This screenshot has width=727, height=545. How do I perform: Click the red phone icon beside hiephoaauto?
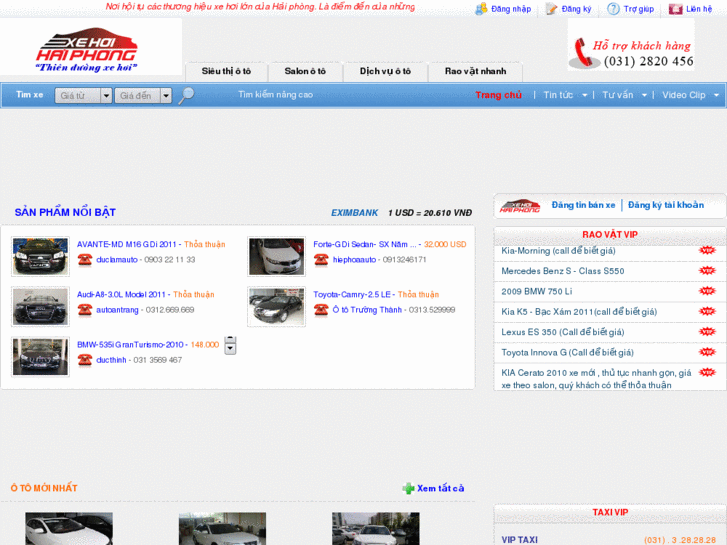321,260
